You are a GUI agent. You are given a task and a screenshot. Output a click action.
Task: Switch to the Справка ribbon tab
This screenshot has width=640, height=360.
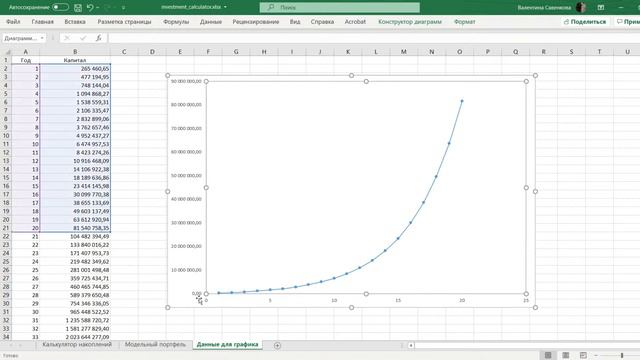322,22
